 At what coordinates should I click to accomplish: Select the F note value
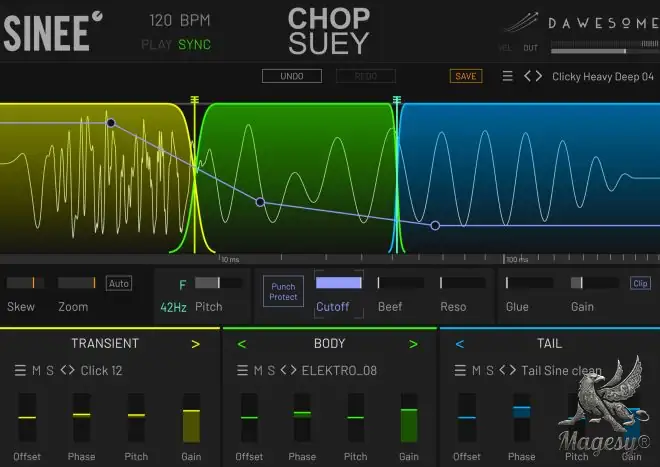(183, 285)
